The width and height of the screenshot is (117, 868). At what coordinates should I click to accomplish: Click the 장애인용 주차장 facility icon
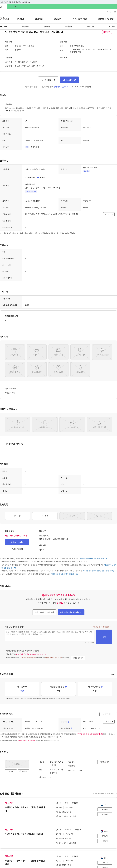tap(17, 425)
